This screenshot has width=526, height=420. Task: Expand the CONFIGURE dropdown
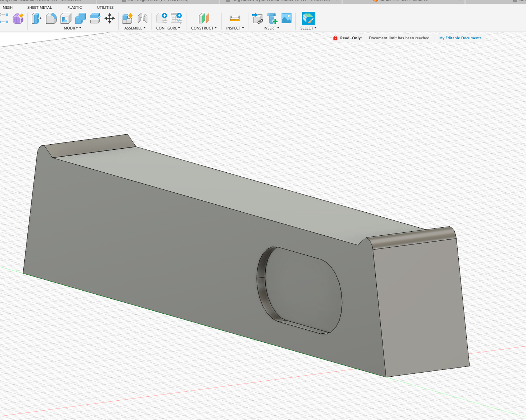(x=168, y=28)
